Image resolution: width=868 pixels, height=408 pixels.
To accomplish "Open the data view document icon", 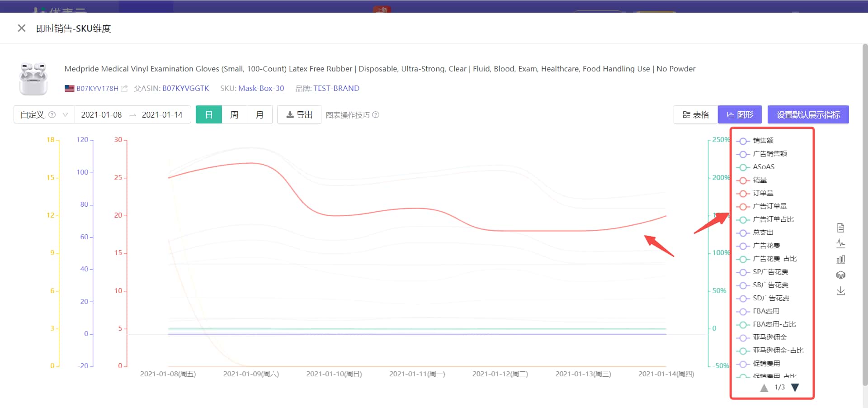I will (840, 228).
